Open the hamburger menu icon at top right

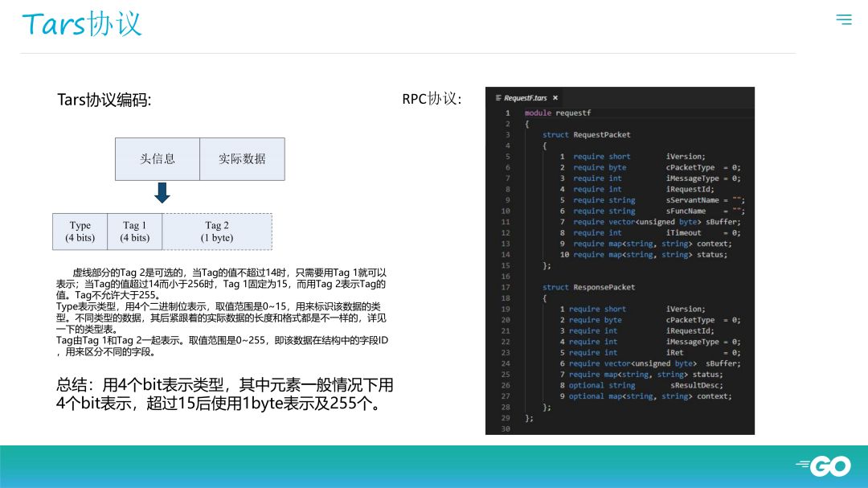tap(844, 19)
